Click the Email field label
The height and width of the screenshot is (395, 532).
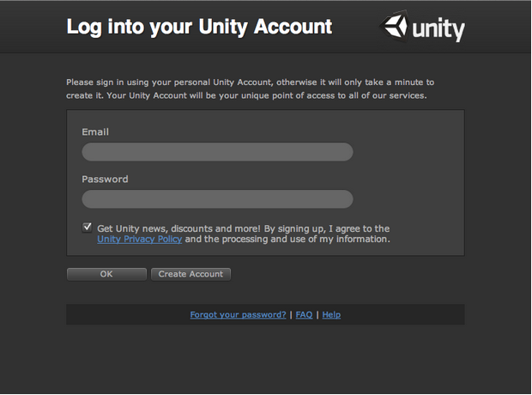tap(95, 131)
